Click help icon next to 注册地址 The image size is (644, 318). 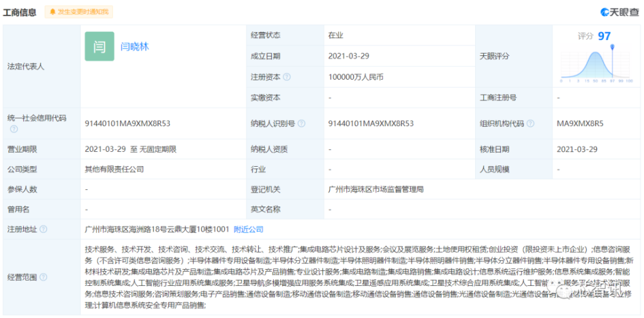coord(43,229)
